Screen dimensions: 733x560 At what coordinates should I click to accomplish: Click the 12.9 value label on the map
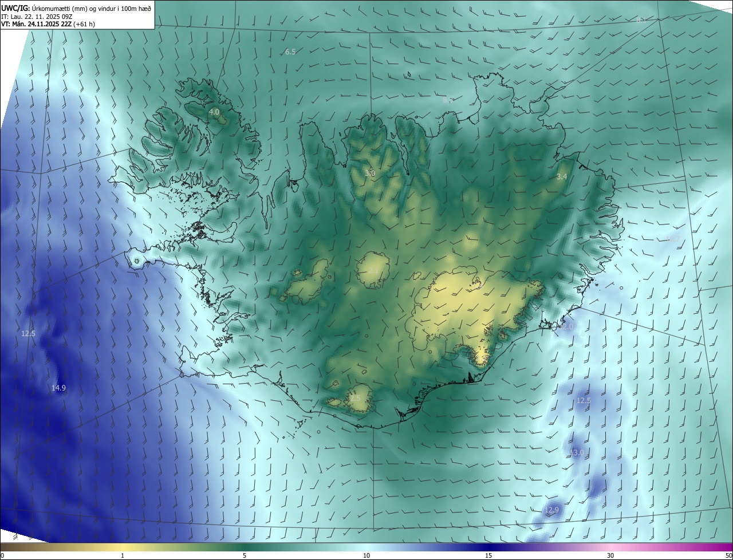pos(551,510)
